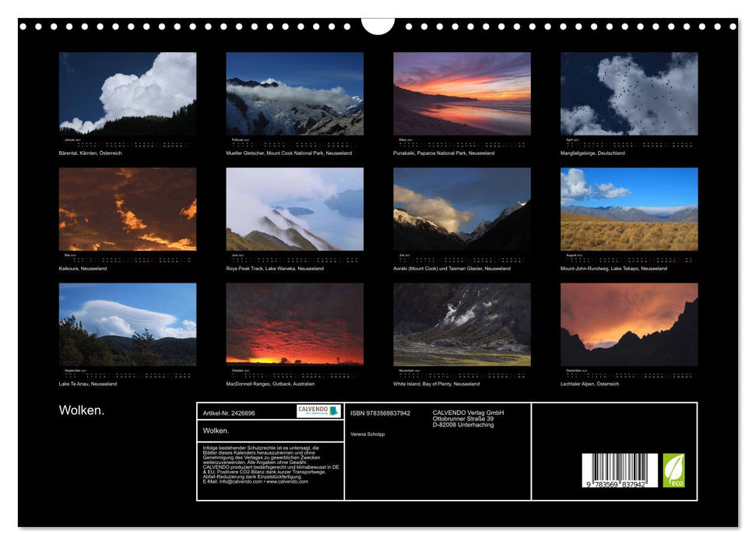
Task: Click the large 'Wolken.' title at left
Action: pyautogui.click(x=82, y=410)
